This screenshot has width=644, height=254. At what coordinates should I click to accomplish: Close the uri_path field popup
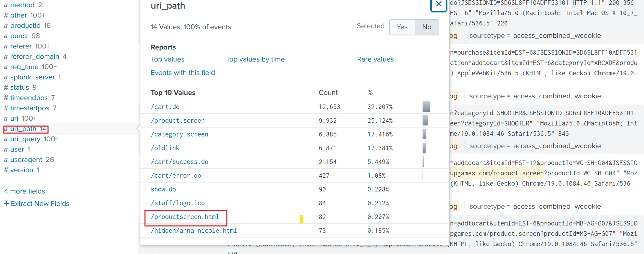pyautogui.click(x=438, y=4)
